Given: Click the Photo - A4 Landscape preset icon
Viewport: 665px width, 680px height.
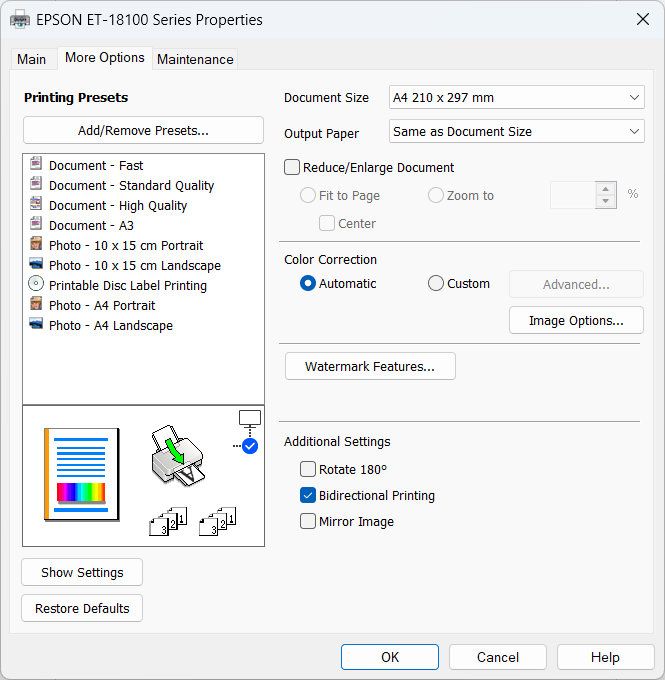Looking at the screenshot, I should (36, 324).
